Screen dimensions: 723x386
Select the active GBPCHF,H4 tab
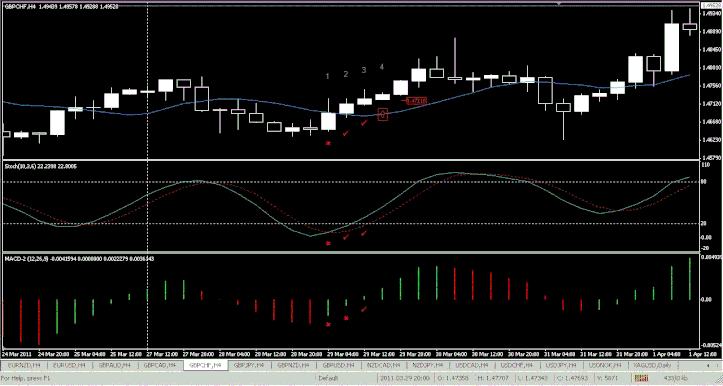click(205, 365)
